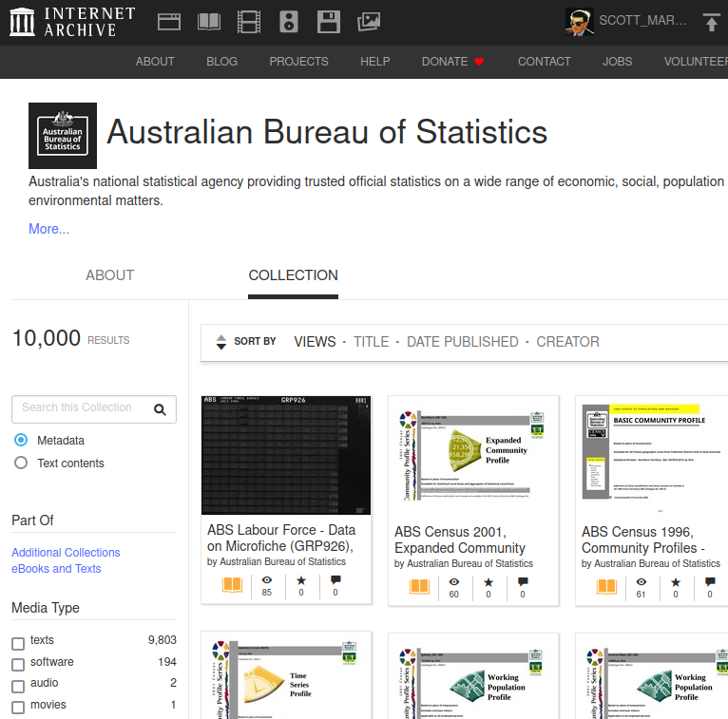The width and height of the screenshot is (728, 719).
Task: Click the 9,803 texts count
Action: 162,640
